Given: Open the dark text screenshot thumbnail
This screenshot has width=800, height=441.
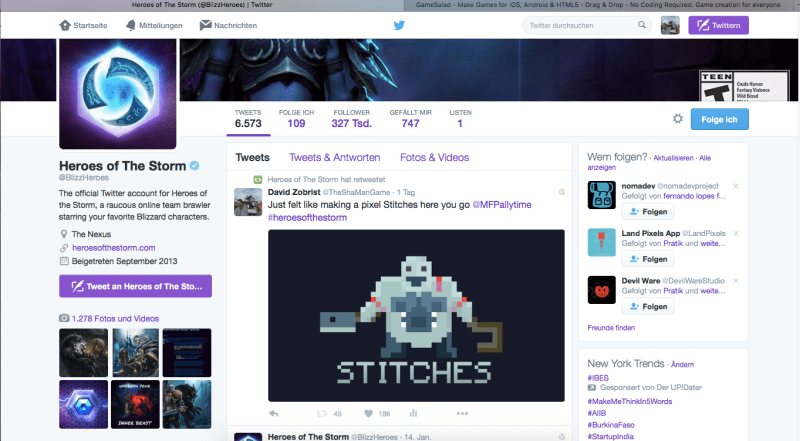Looking at the screenshot, I should [x=187, y=353].
